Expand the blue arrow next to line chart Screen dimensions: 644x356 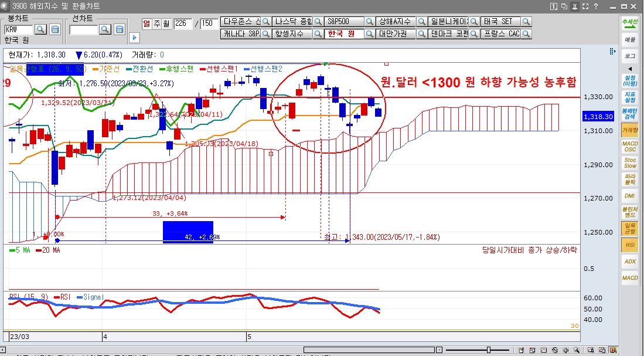(x=134, y=38)
